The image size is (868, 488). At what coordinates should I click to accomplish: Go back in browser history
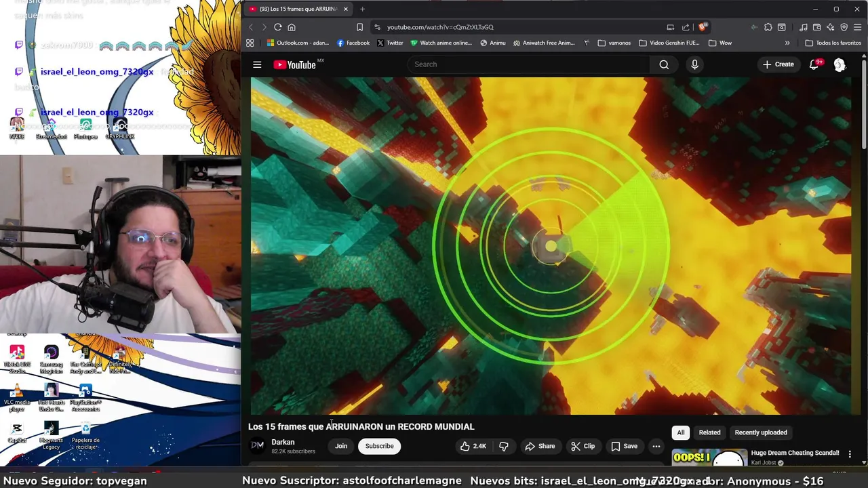[x=250, y=27]
